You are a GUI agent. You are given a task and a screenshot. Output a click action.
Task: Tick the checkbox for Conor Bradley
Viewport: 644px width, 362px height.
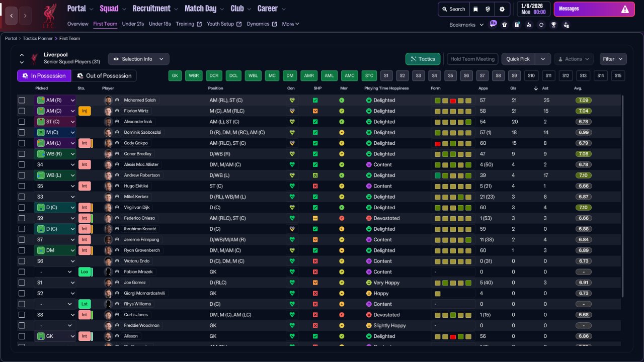point(22,154)
